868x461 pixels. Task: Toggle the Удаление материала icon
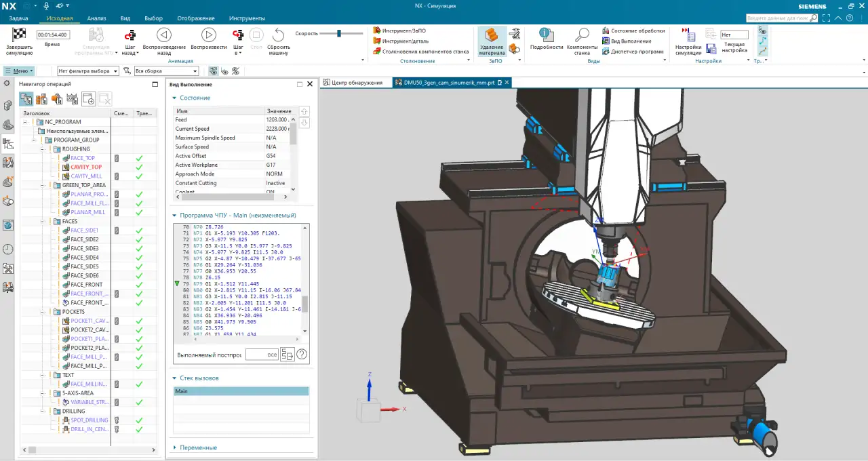491,35
